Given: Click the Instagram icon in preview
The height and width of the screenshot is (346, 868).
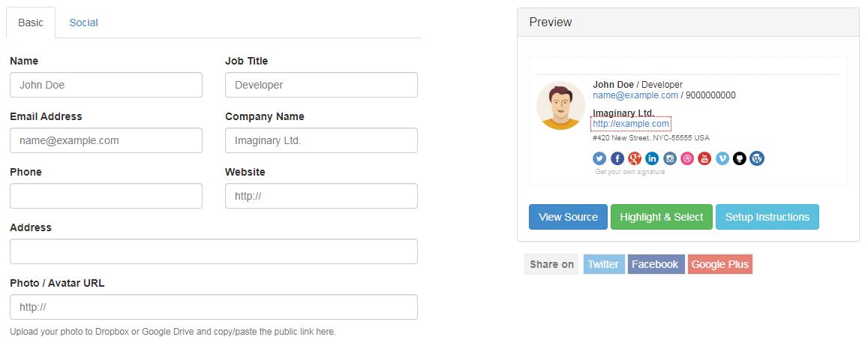Looking at the screenshot, I should tap(670, 158).
